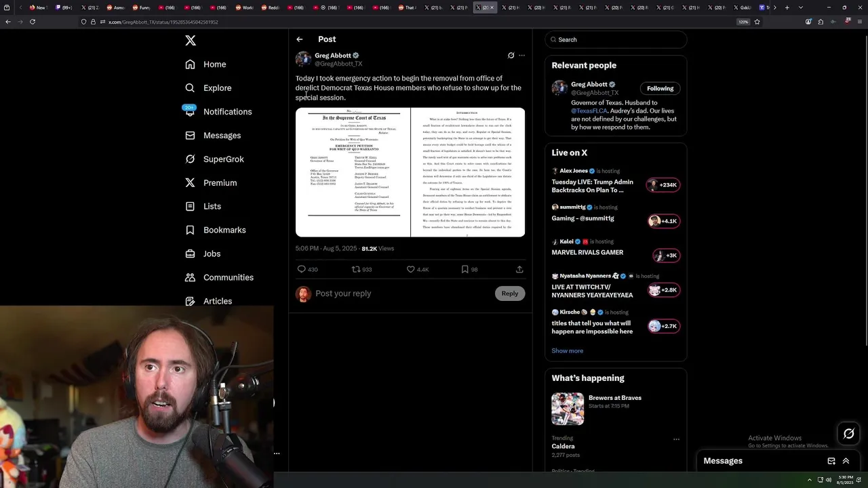
Task: Click the post timestamp 5:06 PM Aug 5, 2025
Action: point(326,249)
